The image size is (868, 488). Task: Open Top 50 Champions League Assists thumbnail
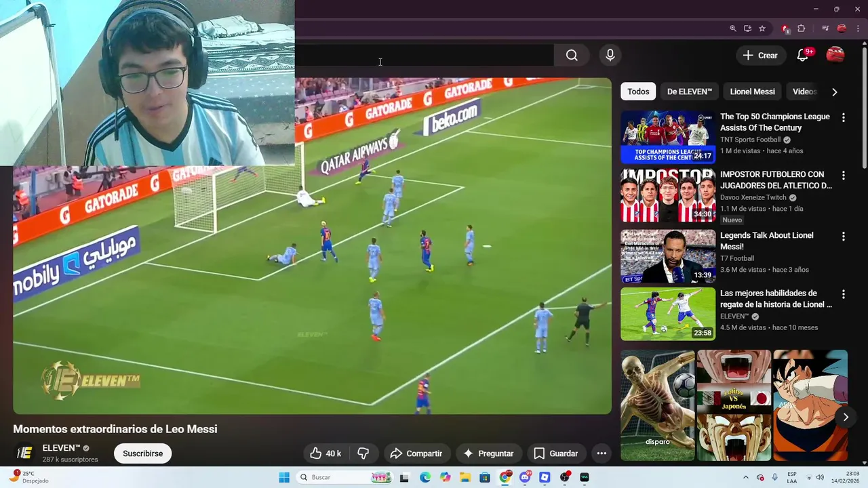(668, 137)
